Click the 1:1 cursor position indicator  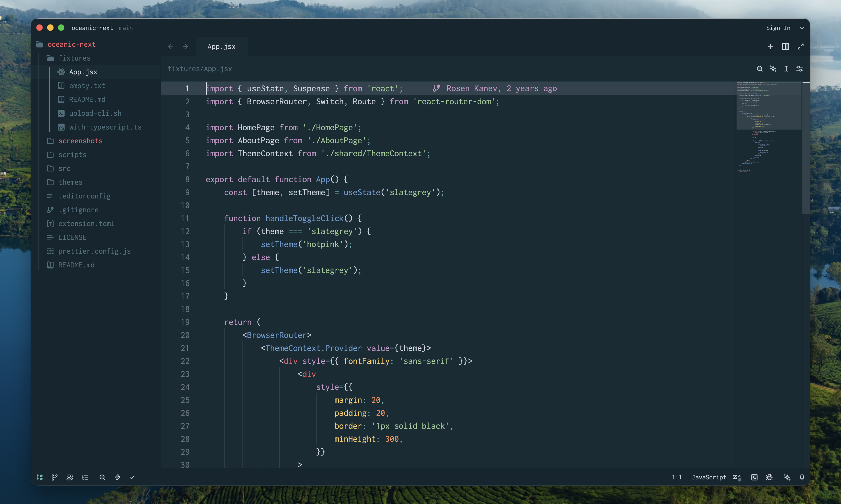676,477
